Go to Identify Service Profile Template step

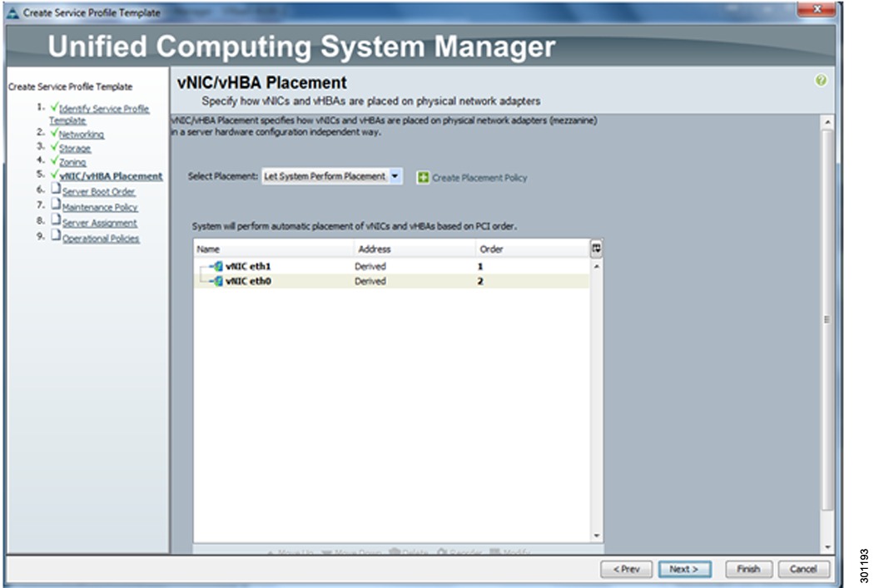point(99,114)
